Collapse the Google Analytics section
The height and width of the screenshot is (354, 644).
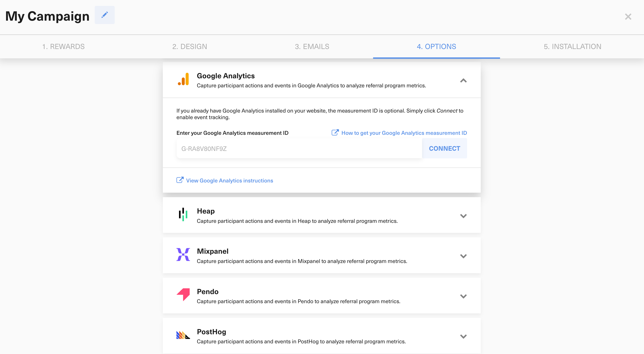pos(463,81)
